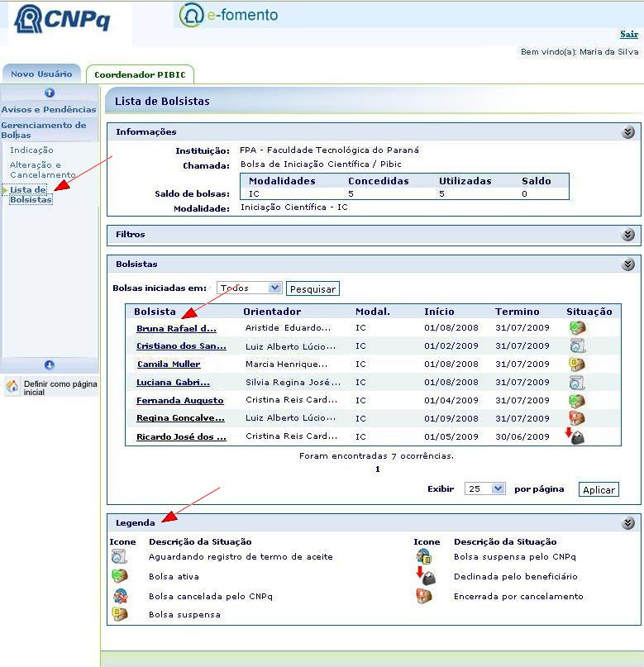Screen dimensions: 644x667
Task: Click the Sair logout link
Action: tap(628, 34)
